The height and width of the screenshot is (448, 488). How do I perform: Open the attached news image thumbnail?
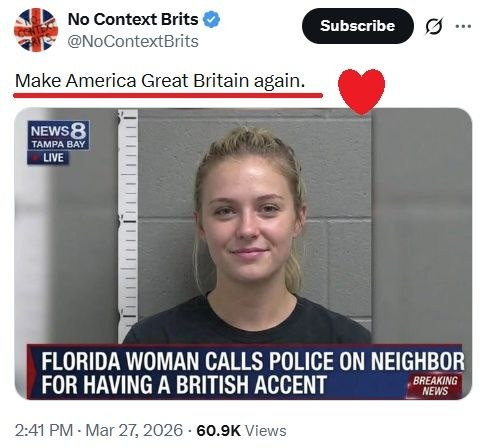243,254
